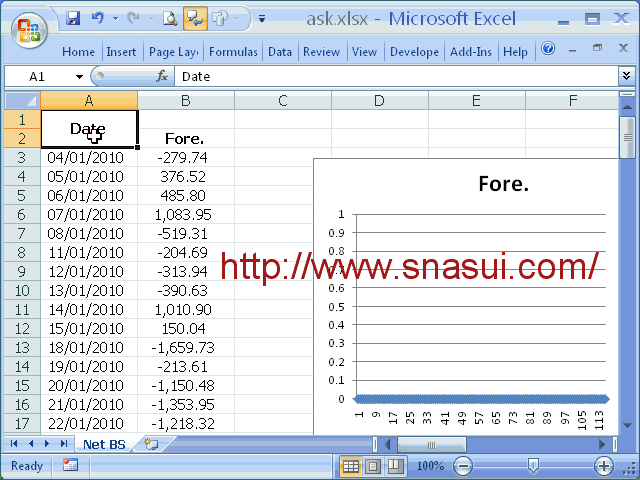This screenshot has height=480, width=640.
Task: Save the workbook using the floppy icon
Action: 73,18
